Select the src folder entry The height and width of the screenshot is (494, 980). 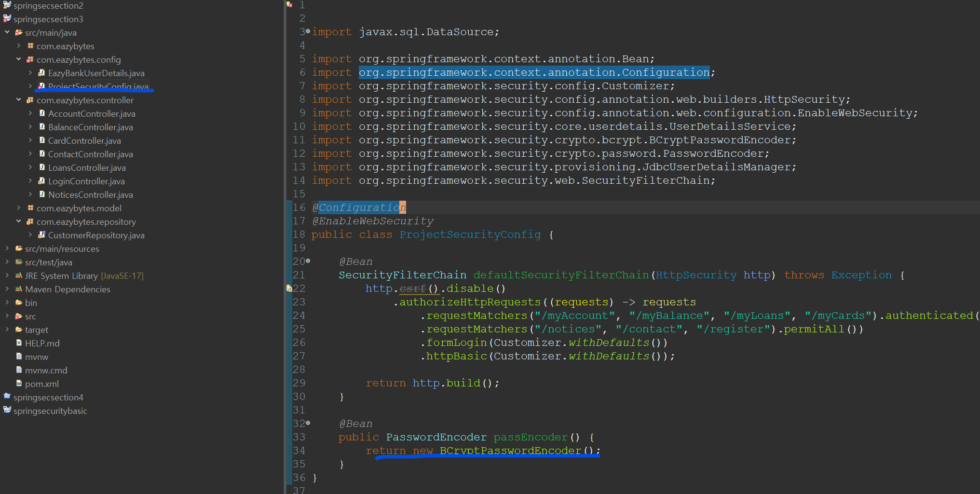pos(30,316)
